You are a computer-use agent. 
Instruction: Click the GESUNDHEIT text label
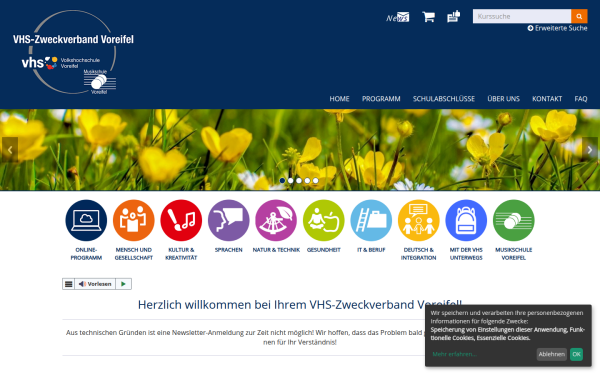pyautogui.click(x=324, y=250)
